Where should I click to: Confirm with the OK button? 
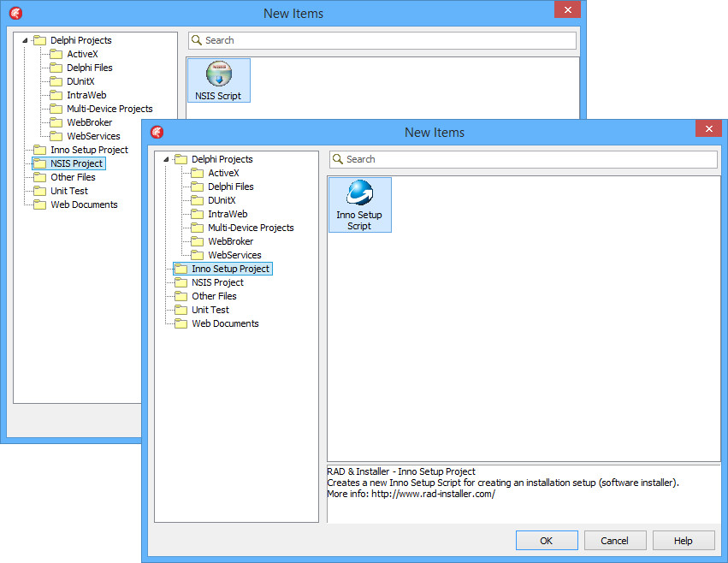(547, 540)
